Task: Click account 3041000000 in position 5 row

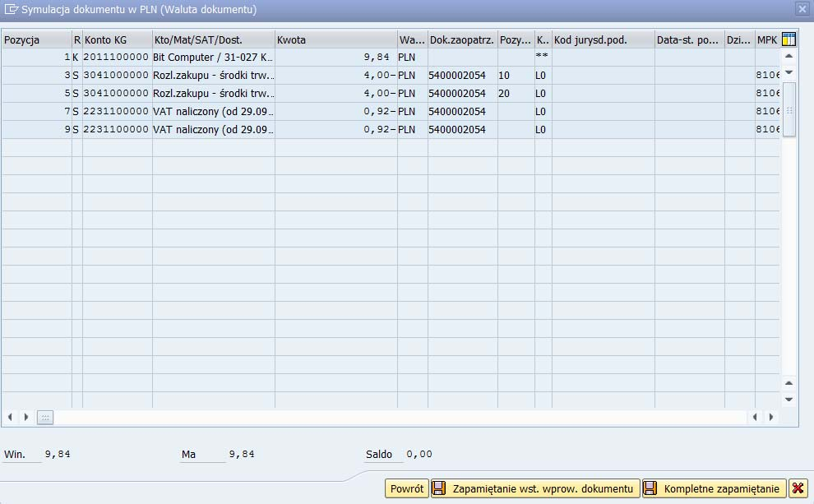Action: [x=117, y=94]
